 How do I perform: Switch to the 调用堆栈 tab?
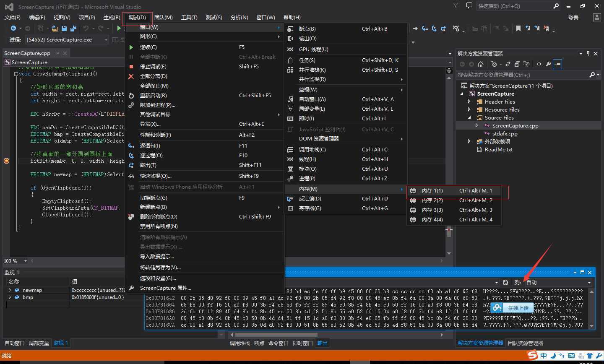coord(240,343)
